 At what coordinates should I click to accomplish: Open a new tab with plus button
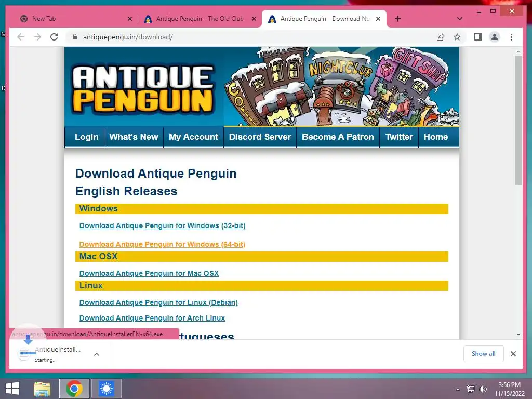[398, 19]
